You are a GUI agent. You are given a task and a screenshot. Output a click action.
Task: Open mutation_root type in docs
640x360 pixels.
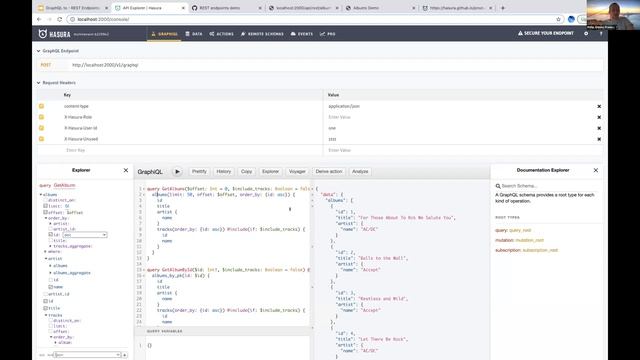point(530,240)
